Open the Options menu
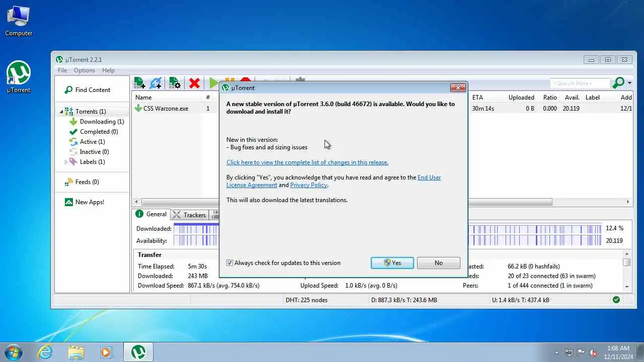The width and height of the screenshot is (644, 362). tap(85, 70)
